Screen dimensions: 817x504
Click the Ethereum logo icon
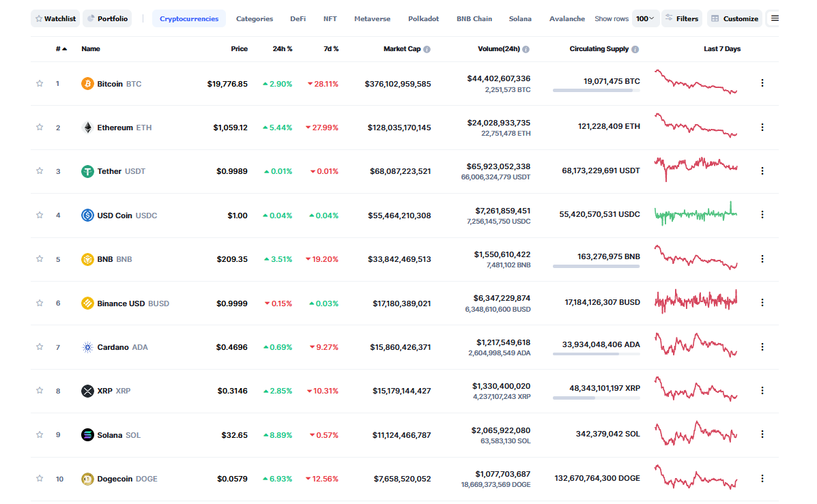pos(87,128)
